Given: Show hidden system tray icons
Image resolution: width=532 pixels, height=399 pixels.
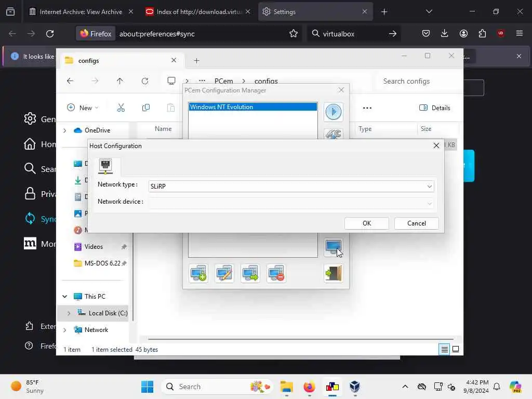Looking at the screenshot, I should 405,387.
